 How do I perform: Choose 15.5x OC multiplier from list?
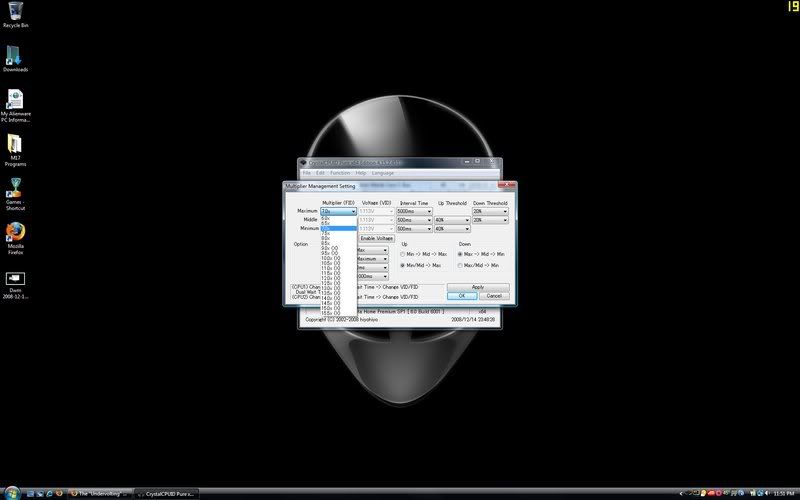pos(339,313)
